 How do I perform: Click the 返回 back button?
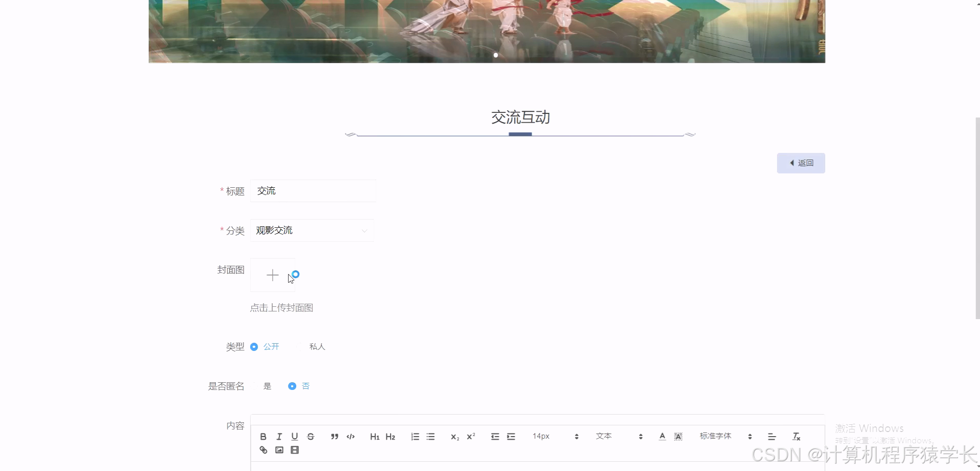(x=801, y=163)
